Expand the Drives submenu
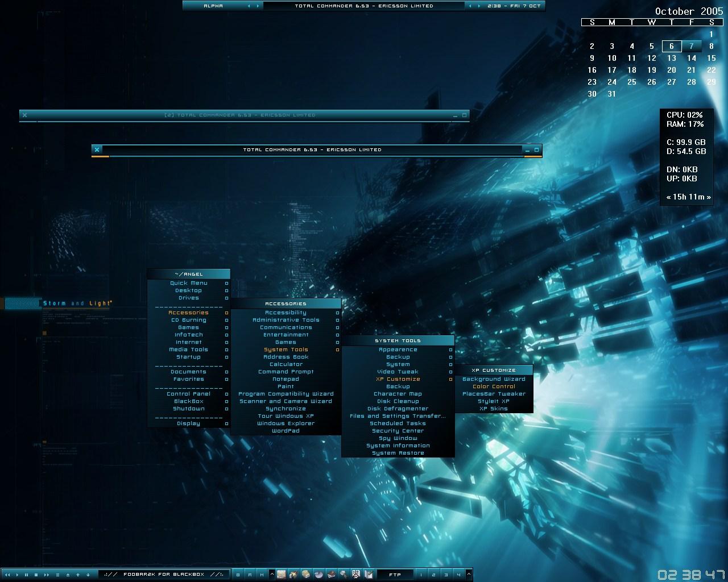The image size is (728, 582). click(x=189, y=298)
